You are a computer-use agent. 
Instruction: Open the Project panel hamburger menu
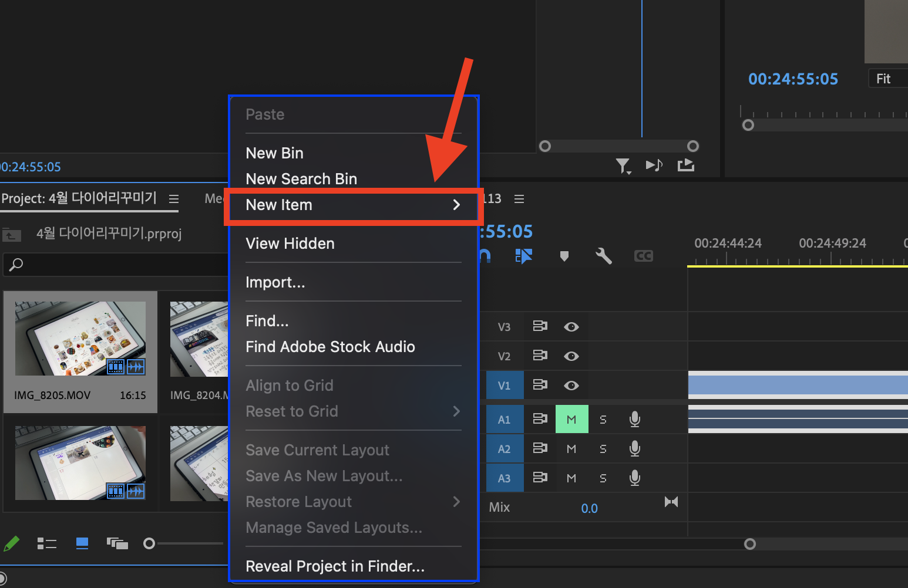point(174,199)
